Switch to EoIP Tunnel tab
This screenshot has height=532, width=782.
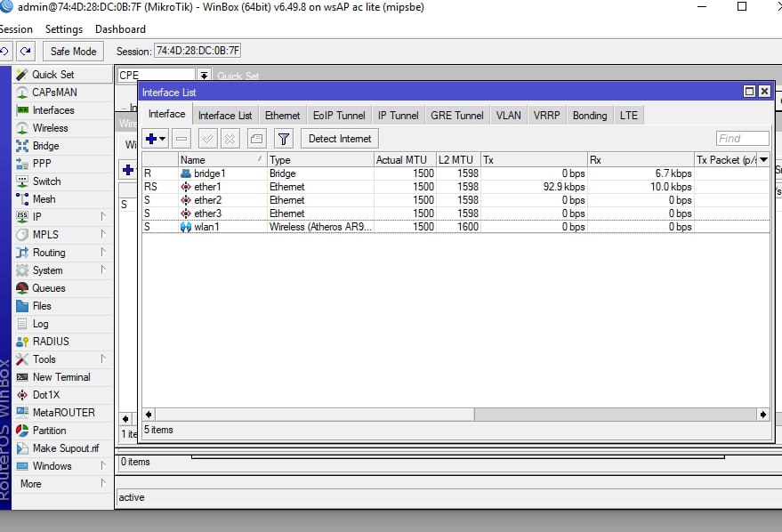click(x=339, y=116)
